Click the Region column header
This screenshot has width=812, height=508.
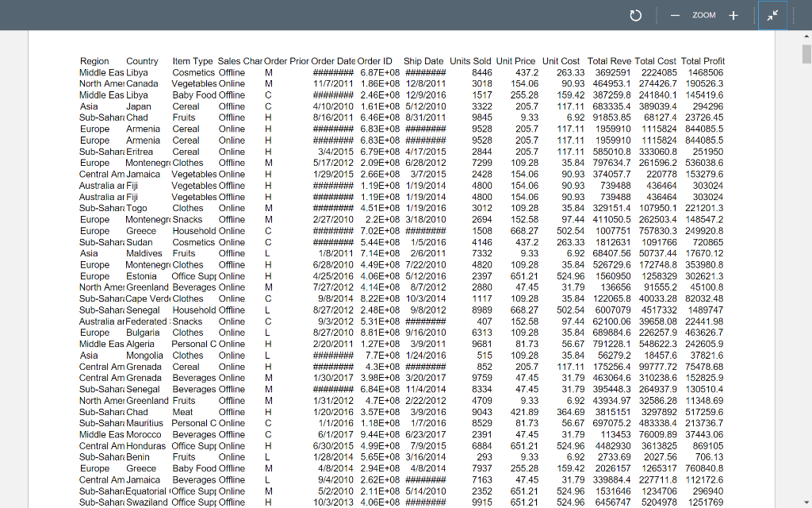94,61
